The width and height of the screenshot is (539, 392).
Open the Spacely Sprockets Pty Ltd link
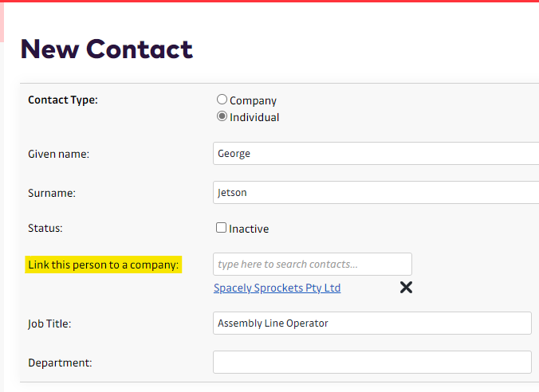point(277,288)
